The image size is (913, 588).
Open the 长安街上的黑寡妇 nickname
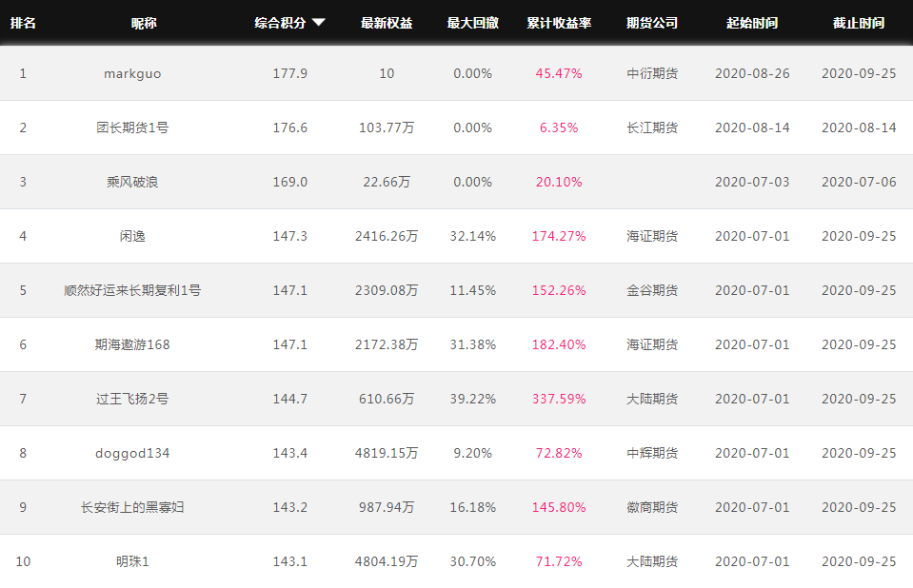coord(132,507)
